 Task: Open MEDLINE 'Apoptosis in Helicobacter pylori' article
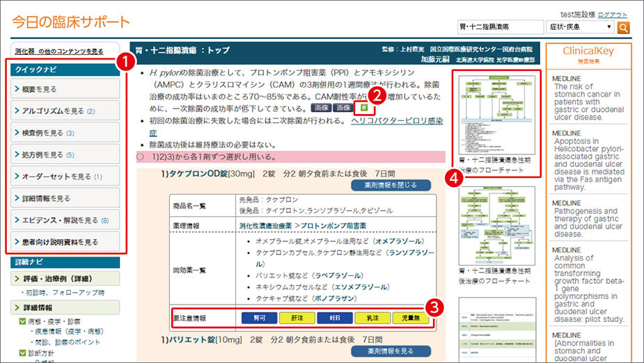(x=588, y=164)
